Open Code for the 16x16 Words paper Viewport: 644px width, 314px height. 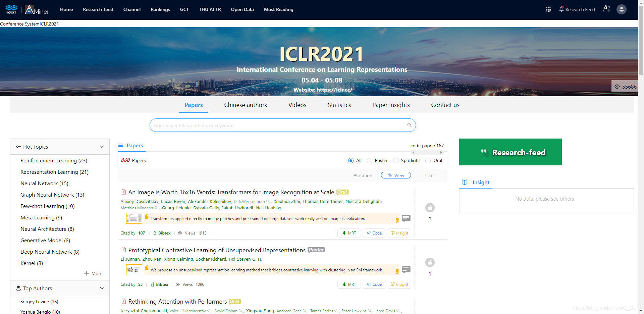click(x=374, y=233)
